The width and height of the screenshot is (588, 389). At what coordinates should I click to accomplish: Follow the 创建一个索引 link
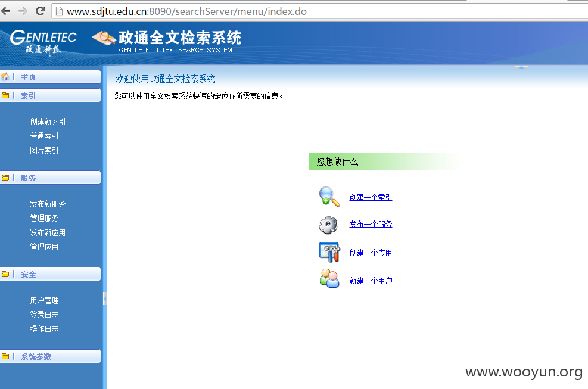coord(371,197)
